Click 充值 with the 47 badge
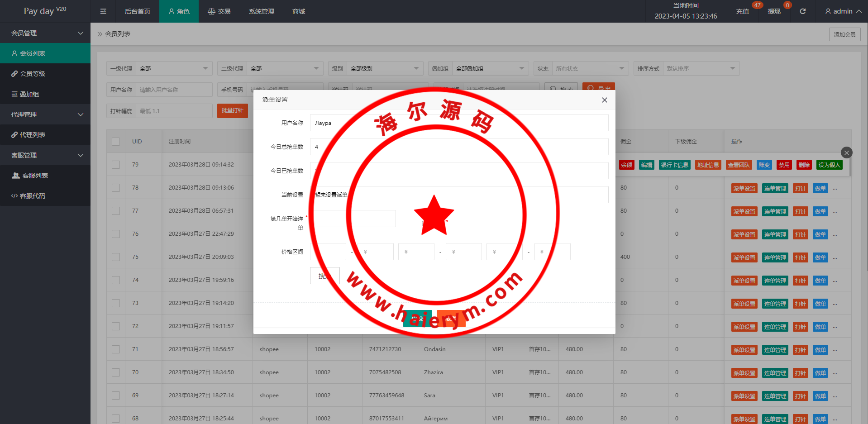This screenshot has height=424, width=868. click(743, 11)
